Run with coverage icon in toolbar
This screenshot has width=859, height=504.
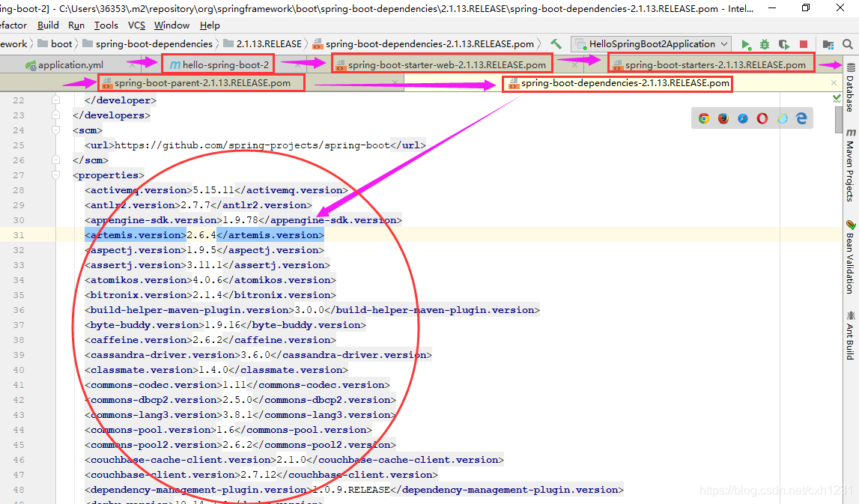point(783,44)
